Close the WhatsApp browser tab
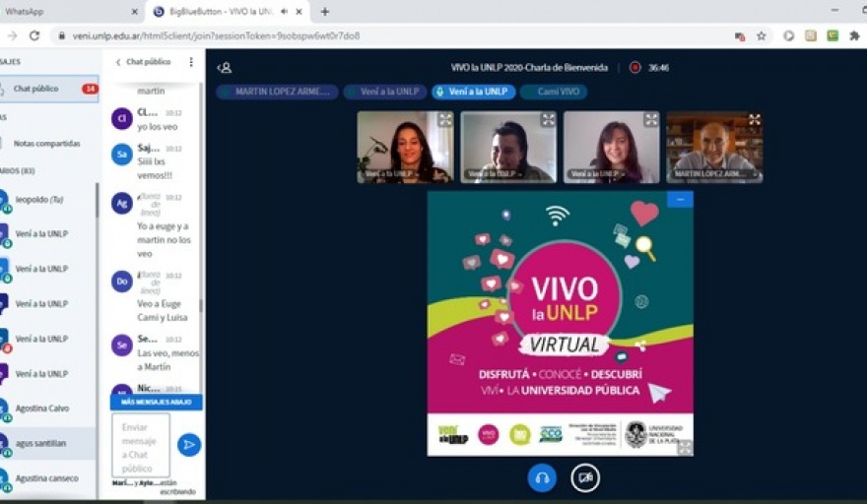867x504 pixels. pos(134,12)
